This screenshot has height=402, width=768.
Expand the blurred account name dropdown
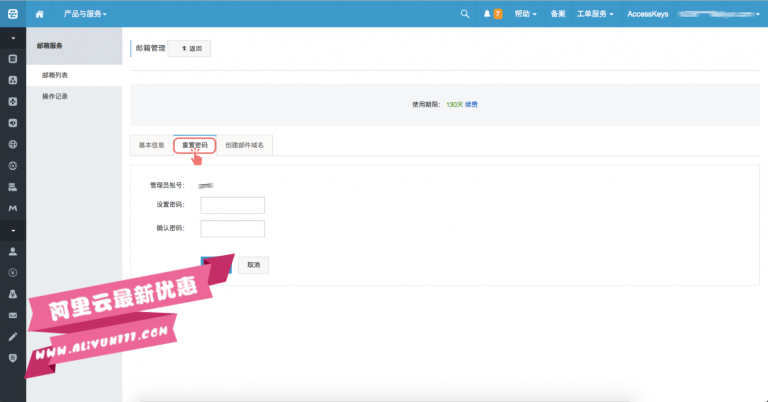719,14
